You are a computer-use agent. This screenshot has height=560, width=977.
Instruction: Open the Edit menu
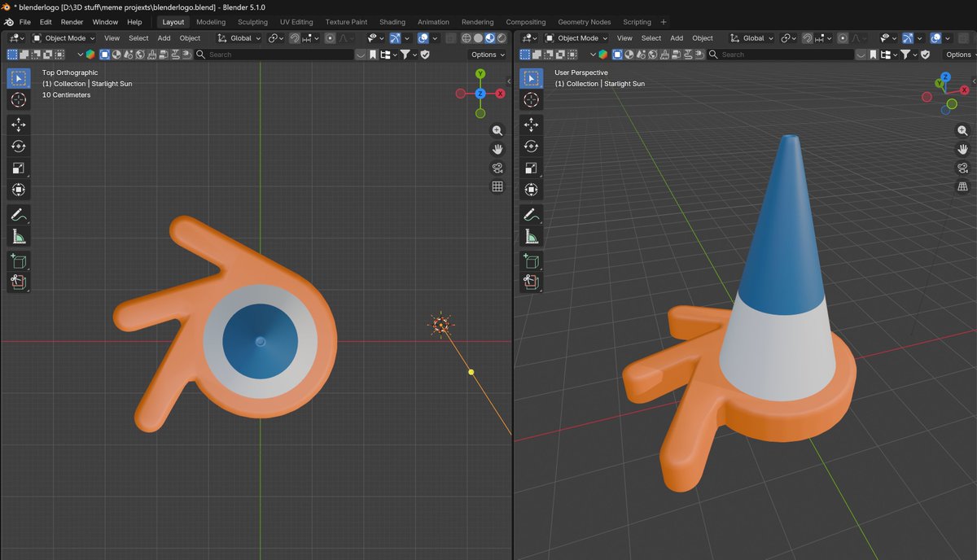pos(46,22)
